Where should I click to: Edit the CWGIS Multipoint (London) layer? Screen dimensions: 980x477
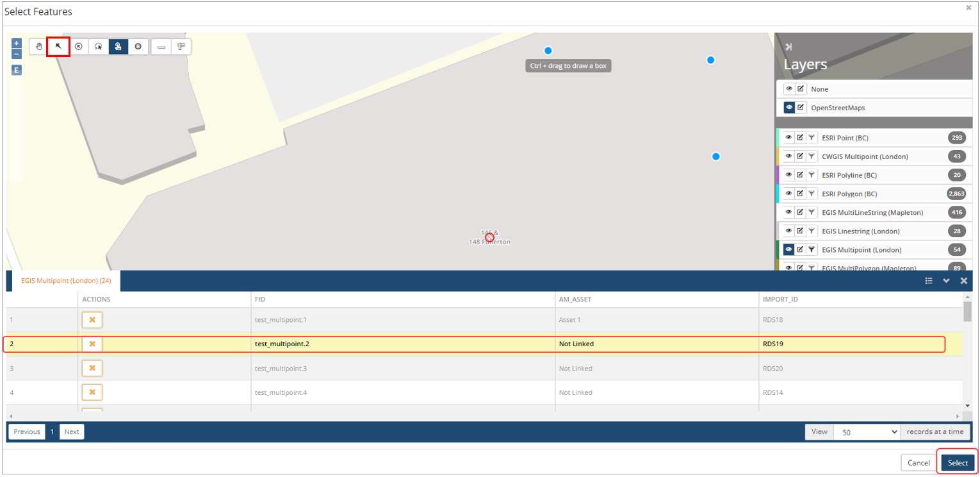pos(801,156)
